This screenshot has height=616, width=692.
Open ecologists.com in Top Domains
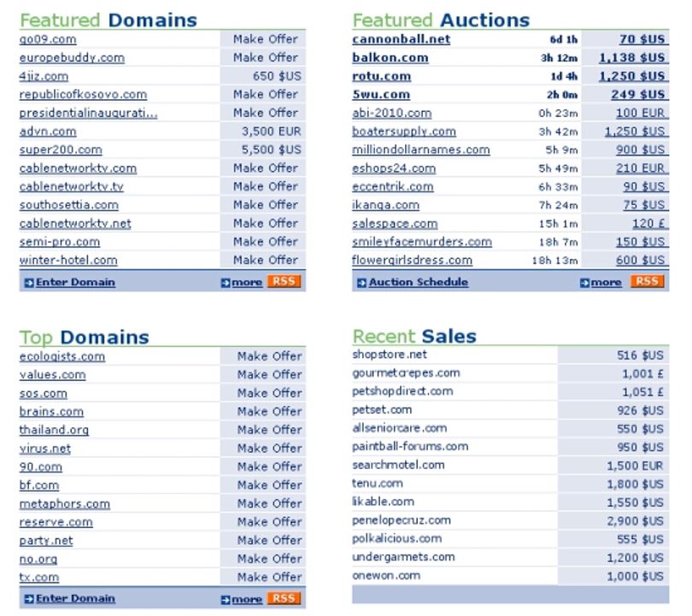[62, 356]
